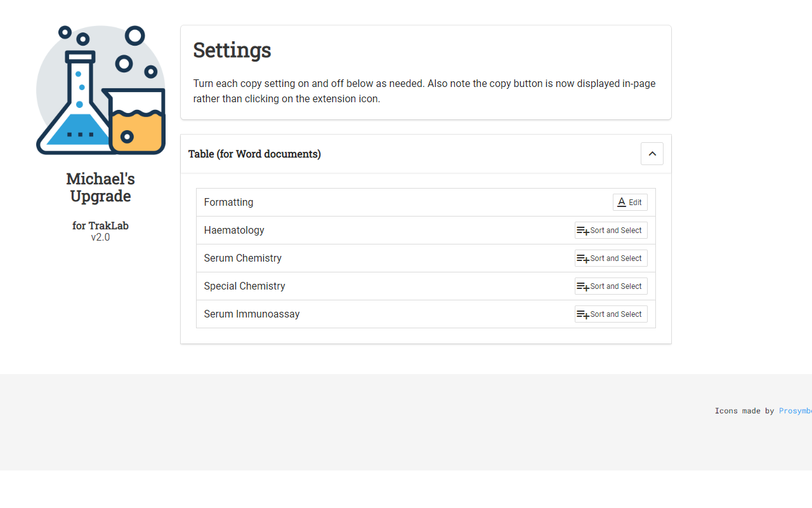Collapse the Table panel using the chevron button

[x=652, y=154]
